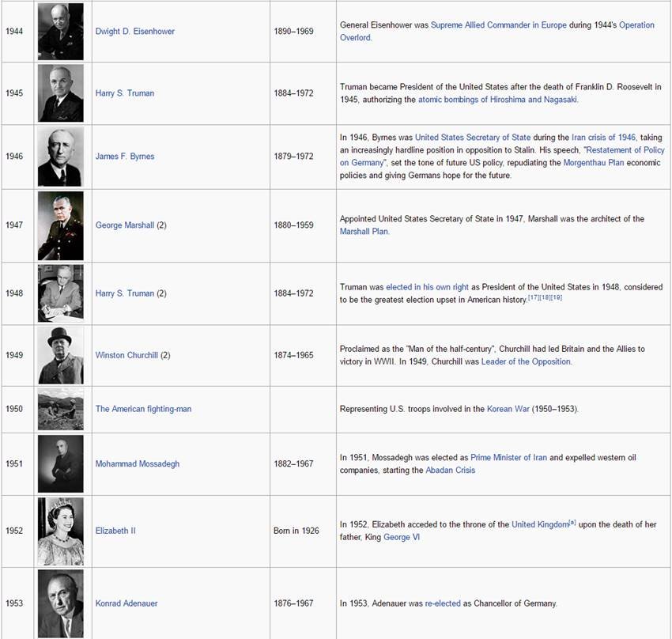672x639 pixels.
Task: Click the Konrad Adenauer name link
Action: tap(126, 603)
